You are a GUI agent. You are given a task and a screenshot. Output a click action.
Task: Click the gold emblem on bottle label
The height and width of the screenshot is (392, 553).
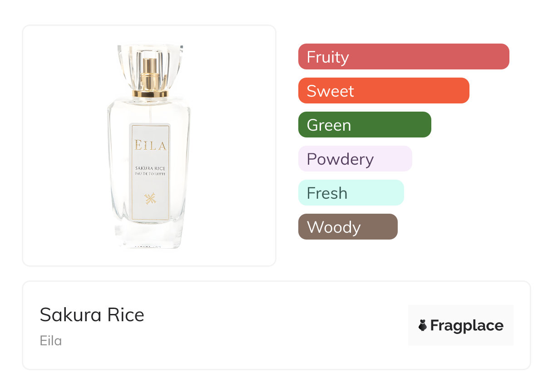pyautogui.click(x=150, y=198)
